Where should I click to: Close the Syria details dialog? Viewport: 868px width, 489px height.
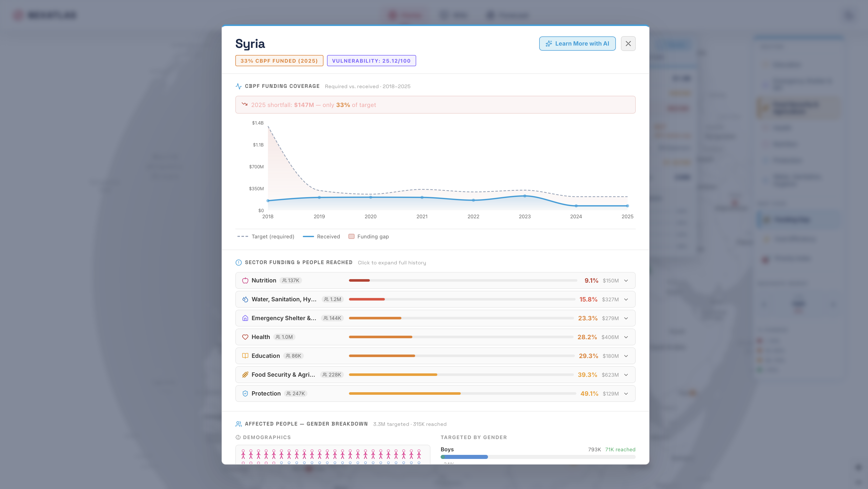(x=628, y=44)
